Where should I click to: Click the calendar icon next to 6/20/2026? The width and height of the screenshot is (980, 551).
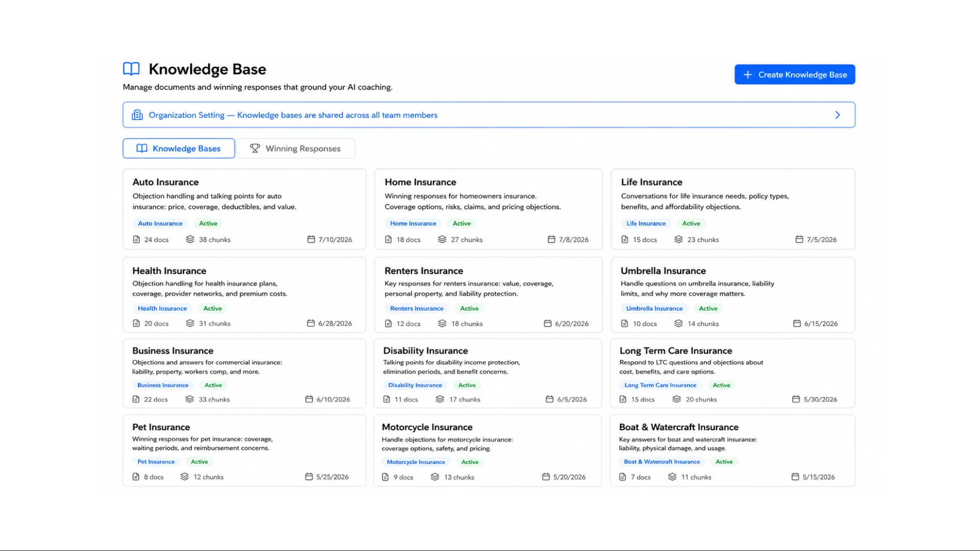[548, 323]
